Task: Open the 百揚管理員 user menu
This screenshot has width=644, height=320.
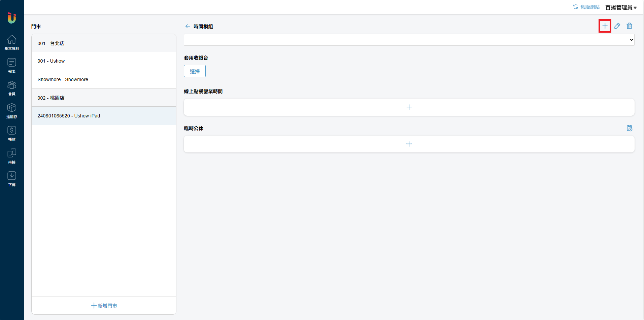Action: (x=621, y=7)
